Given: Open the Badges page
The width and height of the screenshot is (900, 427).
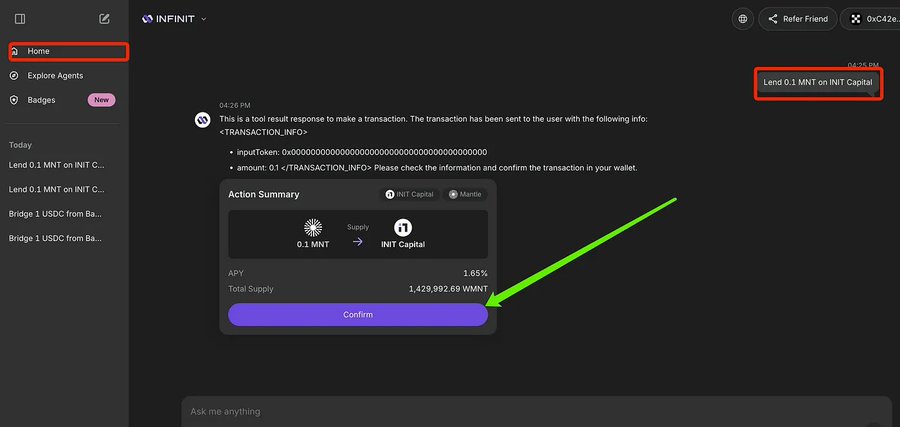Looking at the screenshot, I should point(41,100).
